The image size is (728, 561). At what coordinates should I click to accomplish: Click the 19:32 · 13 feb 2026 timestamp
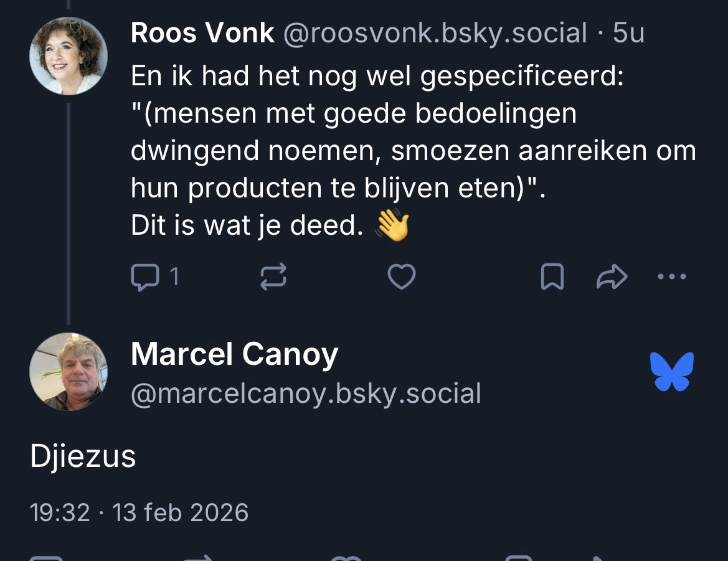(x=139, y=512)
